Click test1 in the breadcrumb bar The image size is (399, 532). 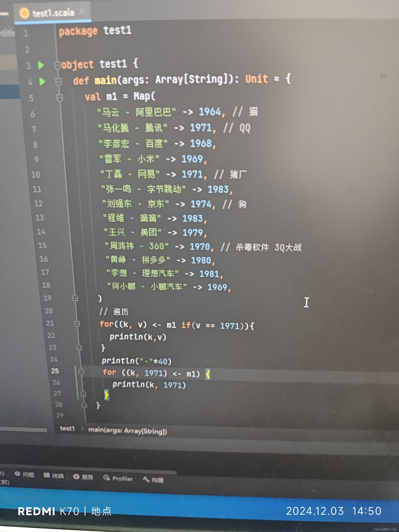67,428
